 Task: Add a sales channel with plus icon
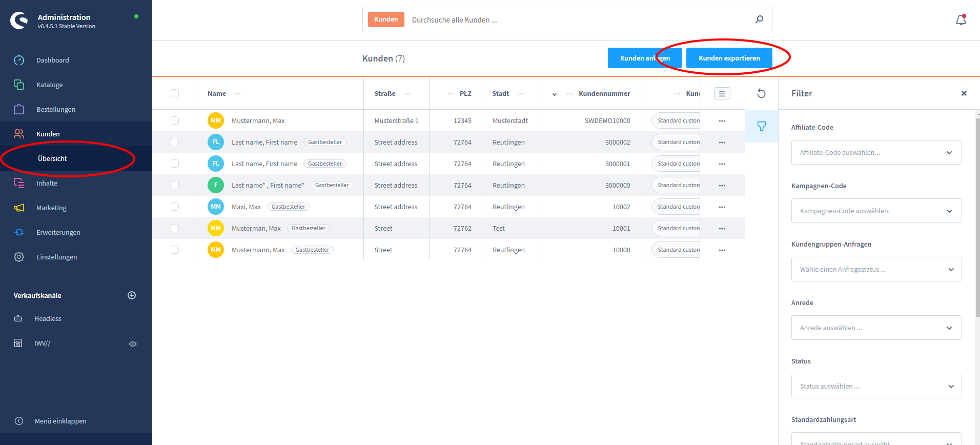[132, 295]
